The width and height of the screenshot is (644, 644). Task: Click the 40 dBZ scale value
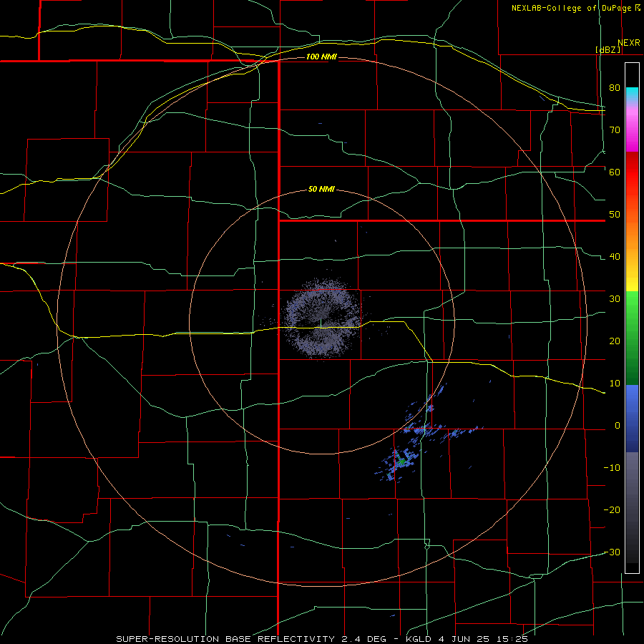pyautogui.click(x=615, y=257)
